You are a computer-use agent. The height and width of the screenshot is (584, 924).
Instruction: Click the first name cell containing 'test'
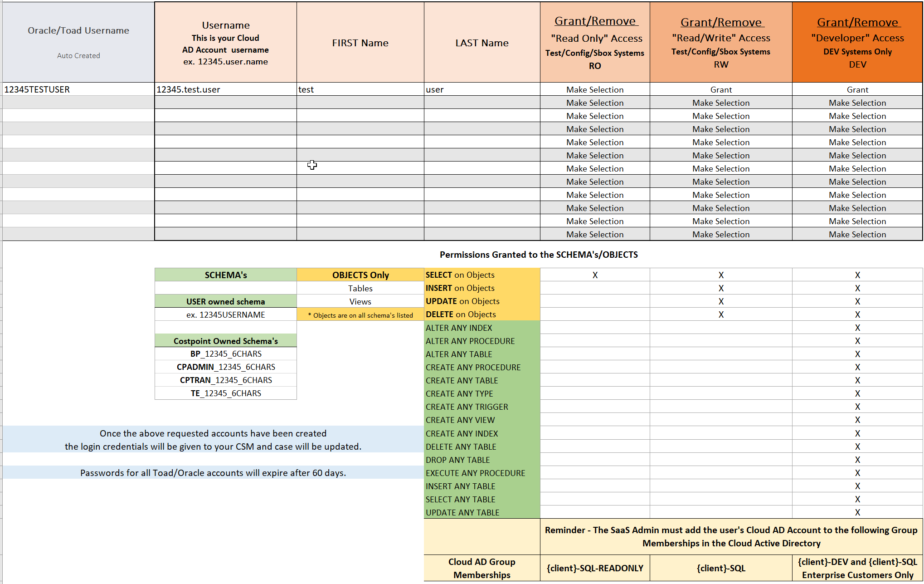[x=360, y=89]
